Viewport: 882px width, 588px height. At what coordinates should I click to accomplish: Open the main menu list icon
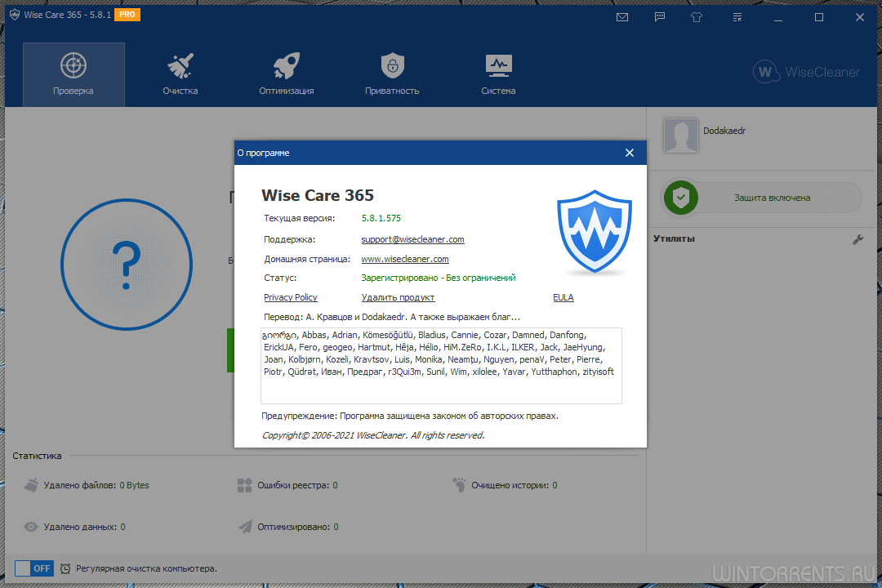737,17
